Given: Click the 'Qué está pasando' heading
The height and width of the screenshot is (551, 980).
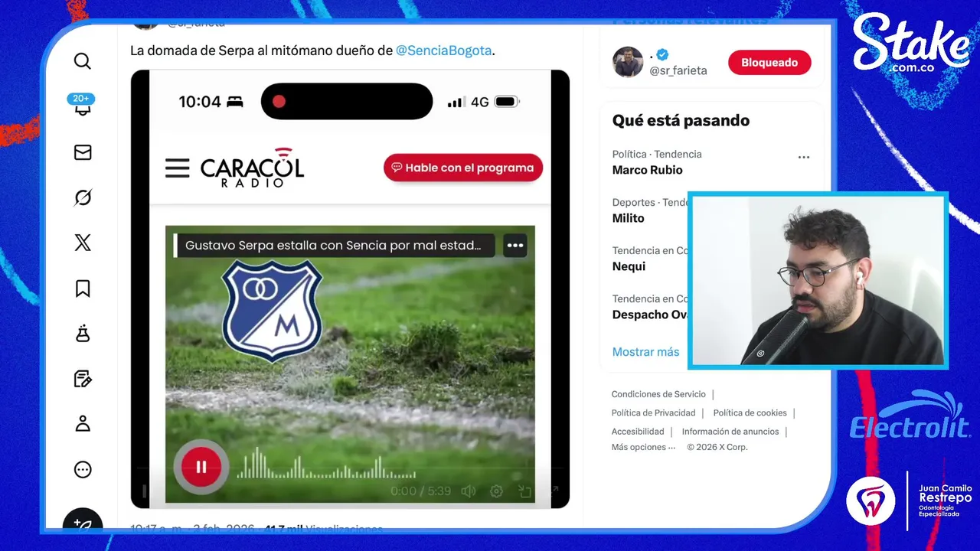Looking at the screenshot, I should coord(681,120).
